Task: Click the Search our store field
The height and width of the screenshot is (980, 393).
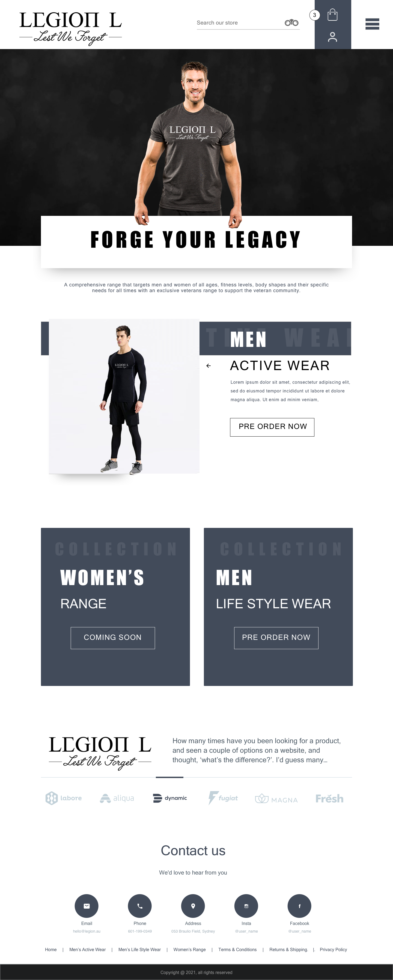Action: coord(240,23)
